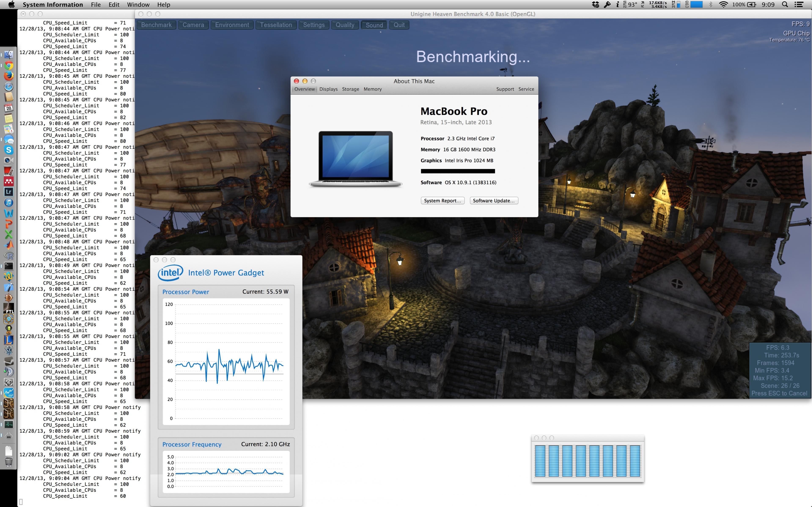812x507 pixels.
Task: Open Lightroom from the dock
Action: 9,192
